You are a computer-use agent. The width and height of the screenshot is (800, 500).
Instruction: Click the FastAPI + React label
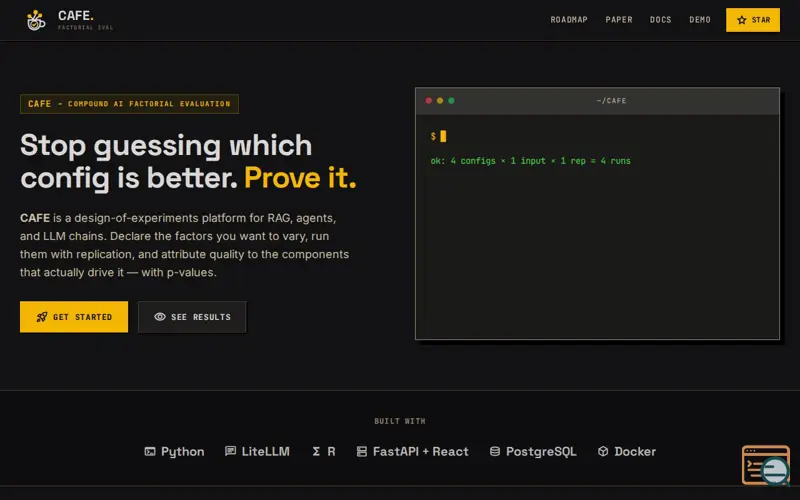pyautogui.click(x=420, y=452)
